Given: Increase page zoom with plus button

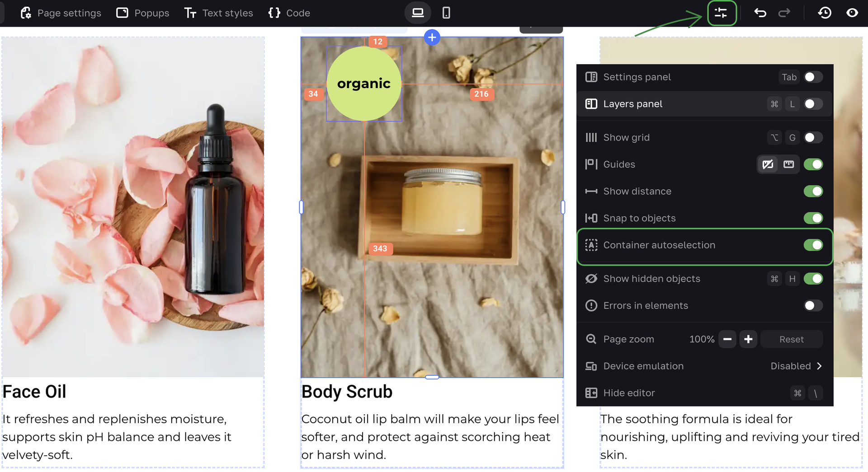Looking at the screenshot, I should coord(748,340).
